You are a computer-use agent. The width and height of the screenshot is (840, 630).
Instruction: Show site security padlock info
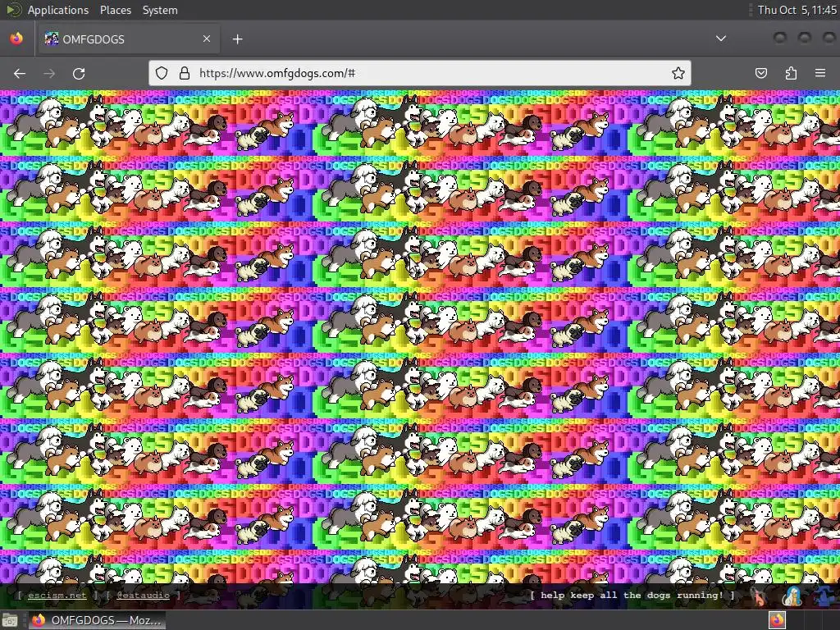pyautogui.click(x=185, y=73)
